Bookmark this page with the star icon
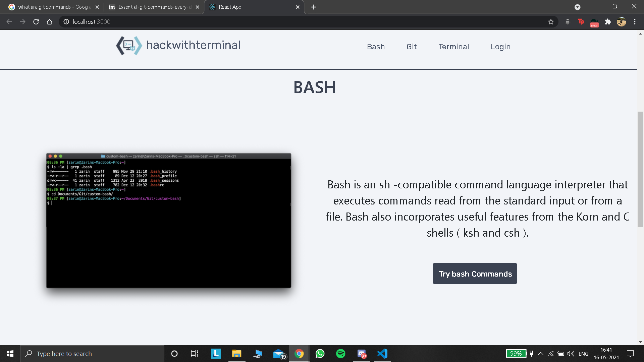Image resolution: width=644 pixels, height=362 pixels. 551,22
